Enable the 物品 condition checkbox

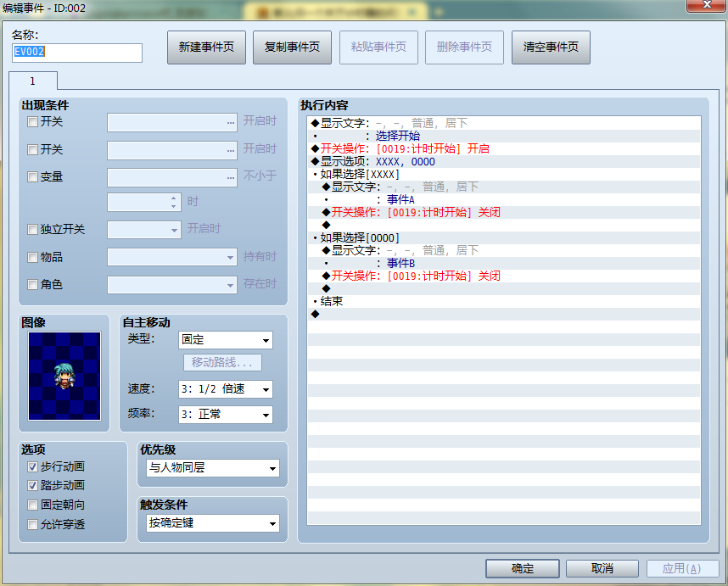(32, 258)
